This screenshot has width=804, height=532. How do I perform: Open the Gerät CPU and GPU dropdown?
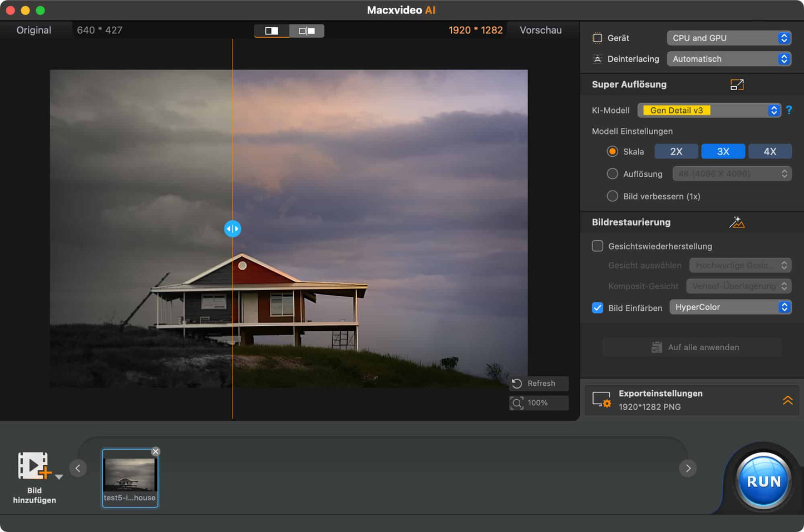click(729, 38)
